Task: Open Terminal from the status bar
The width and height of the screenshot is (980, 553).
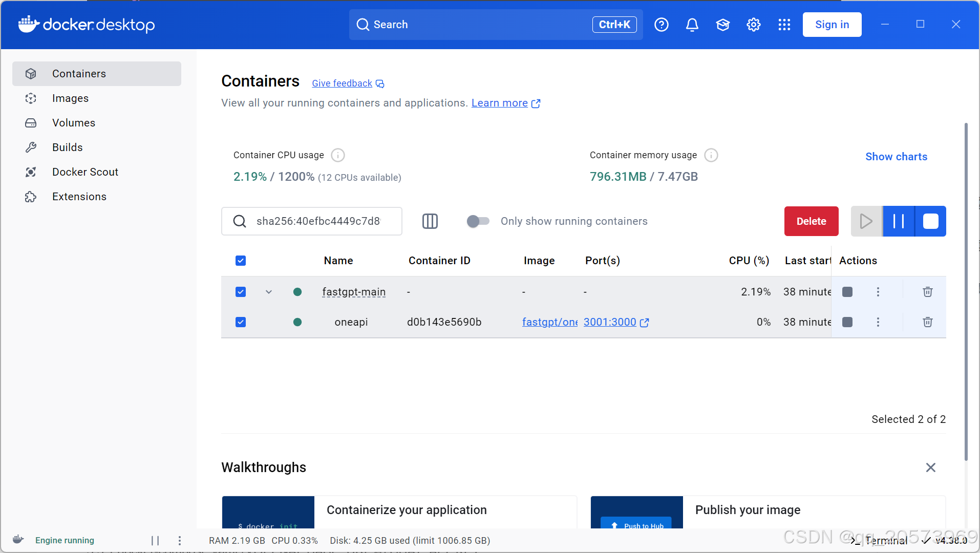Action: [x=887, y=540]
